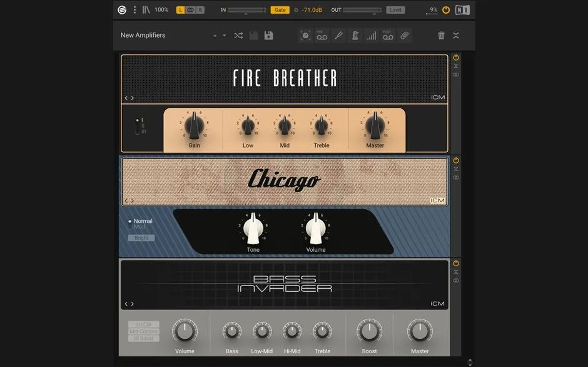Select next Bass Invader preset arrow
Viewport: 588px width, 367px height.
pyautogui.click(x=133, y=304)
